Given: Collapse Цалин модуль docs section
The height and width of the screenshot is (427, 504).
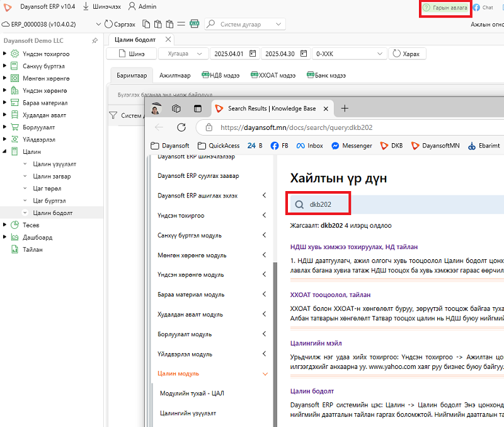Looking at the screenshot, I should 265,374.
